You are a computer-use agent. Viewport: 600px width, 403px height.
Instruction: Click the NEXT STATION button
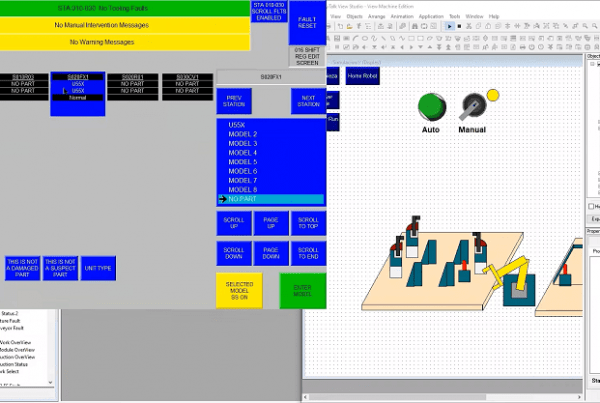pyautogui.click(x=308, y=101)
